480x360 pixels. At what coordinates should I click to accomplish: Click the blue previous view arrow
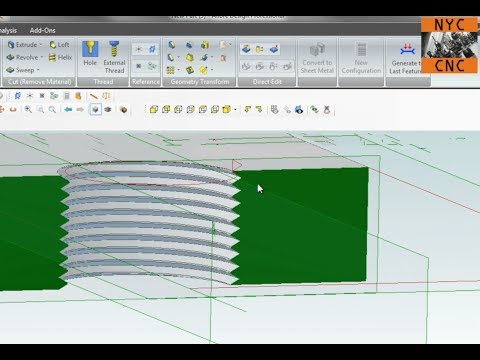click(68, 109)
